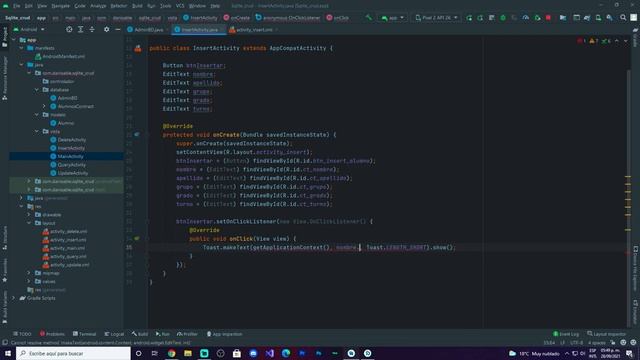640x360 pixels.
Task: Click the Collapse All icon in Project panel
Action: coord(92,29)
